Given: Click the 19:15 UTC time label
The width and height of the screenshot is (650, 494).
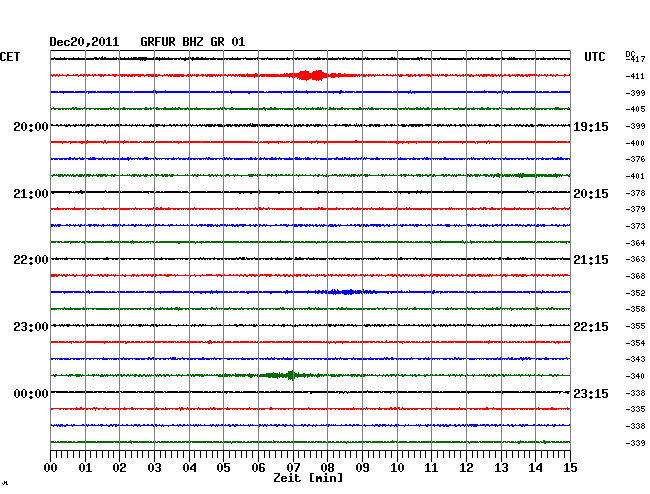Looking at the screenshot, I should point(591,126).
